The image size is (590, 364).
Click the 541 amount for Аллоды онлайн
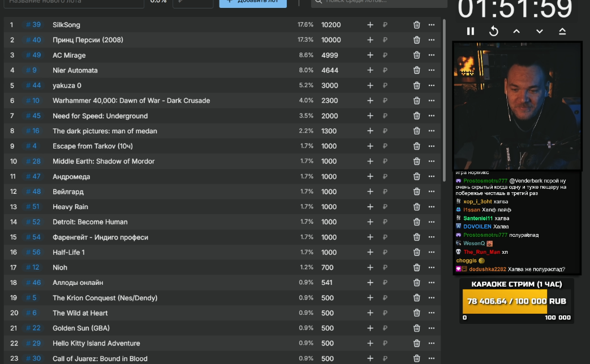click(x=326, y=283)
